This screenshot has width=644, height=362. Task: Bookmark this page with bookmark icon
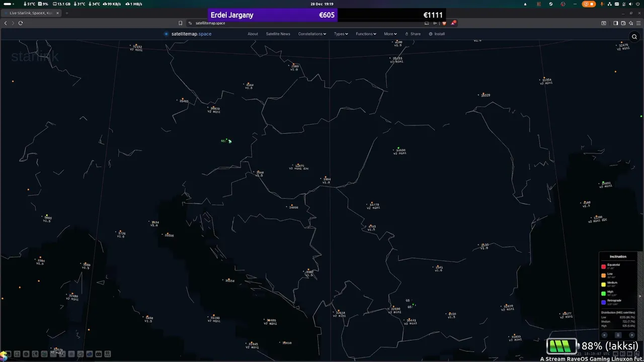[x=180, y=23]
